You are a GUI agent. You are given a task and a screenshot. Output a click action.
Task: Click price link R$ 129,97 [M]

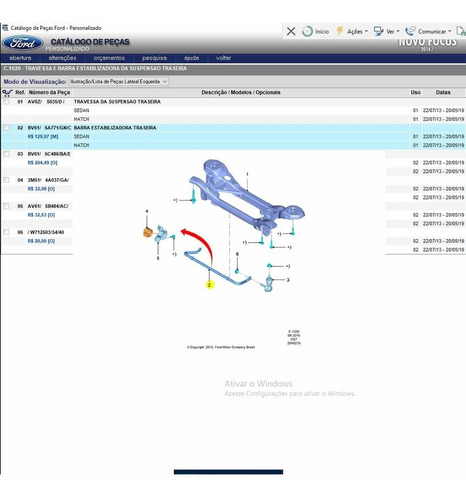(x=43, y=137)
